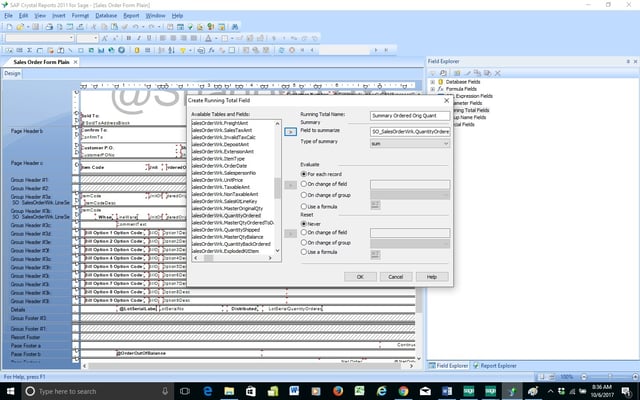Select Evaluate 'For each record' option
640x400 pixels.
(304, 175)
